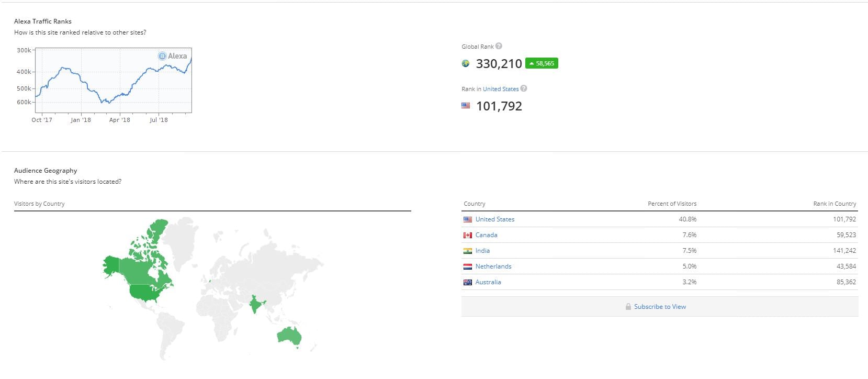Click the Visitors by Country label

(x=39, y=204)
